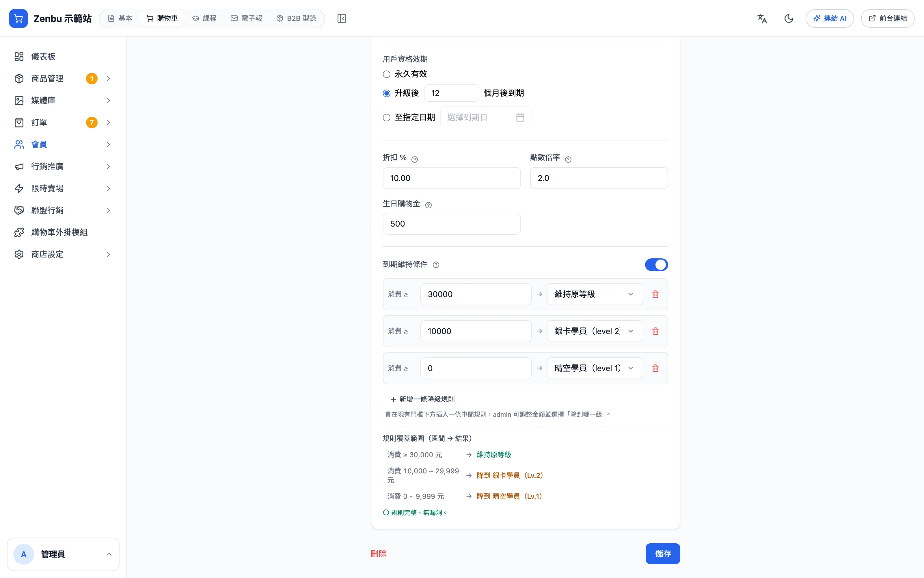This screenshot has width=924, height=578.
Task: Switch to 基本 tab
Action: [120, 18]
